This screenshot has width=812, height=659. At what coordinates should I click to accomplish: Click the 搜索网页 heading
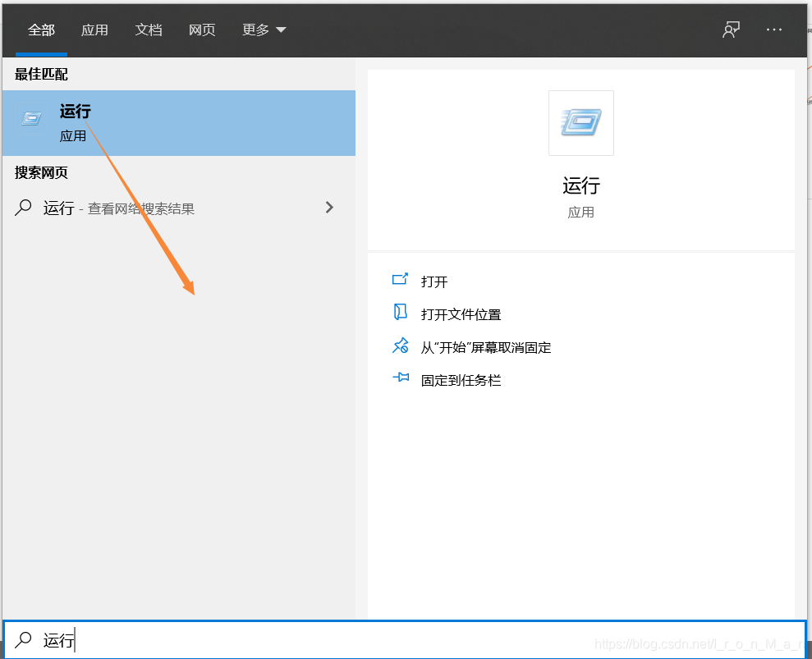[x=41, y=173]
